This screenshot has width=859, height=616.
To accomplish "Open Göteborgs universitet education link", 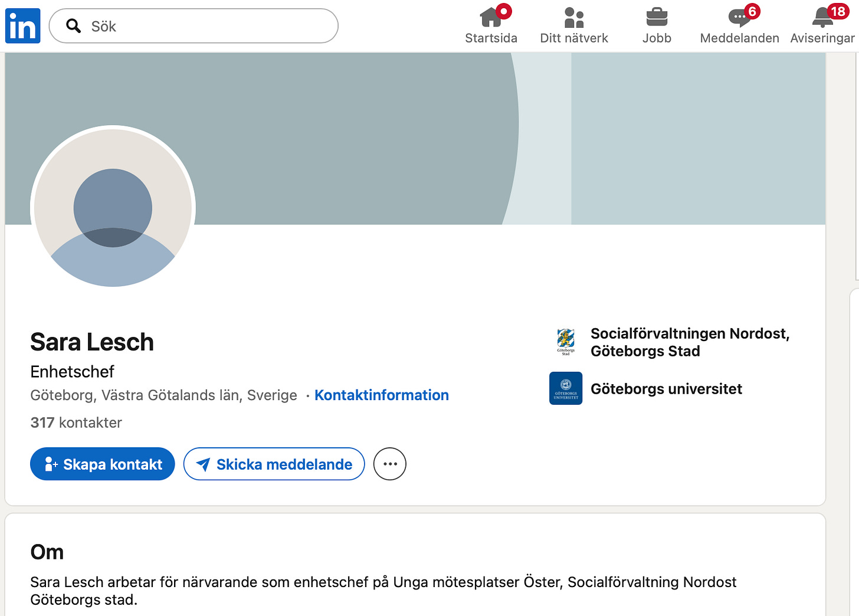I will point(667,389).
